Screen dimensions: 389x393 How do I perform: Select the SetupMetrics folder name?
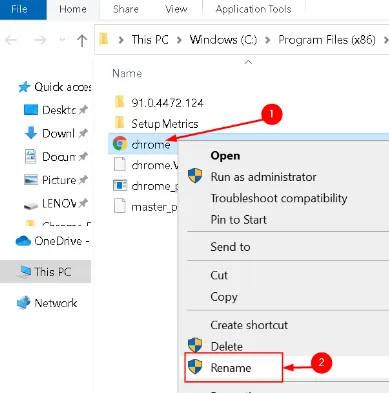pos(165,124)
